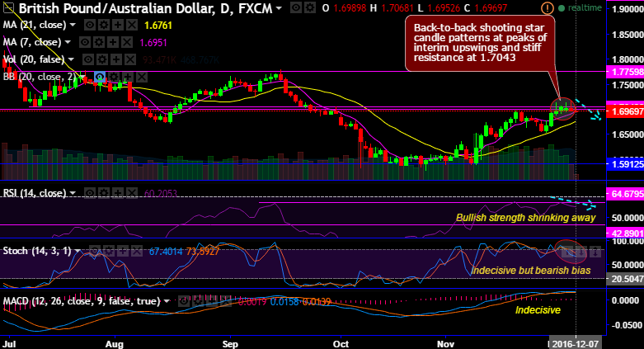
Task: Select the 'Indecisive' MACD annotation text
Action: pos(538,310)
